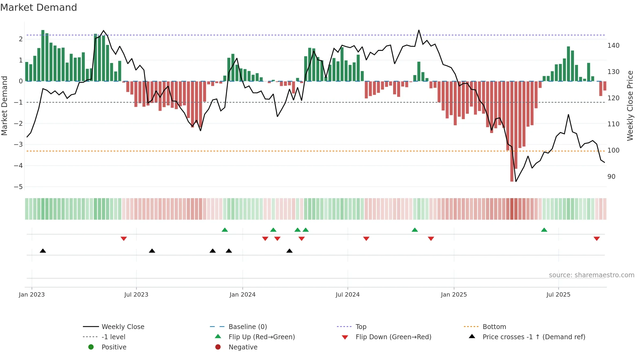Click the first red flip-down marker before Jul 2023
The height and width of the screenshot is (362, 644).
click(x=124, y=239)
